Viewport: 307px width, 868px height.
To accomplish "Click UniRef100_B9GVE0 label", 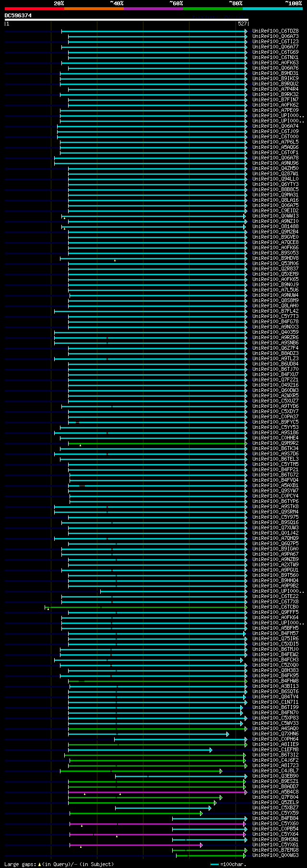I will (275, 237).
